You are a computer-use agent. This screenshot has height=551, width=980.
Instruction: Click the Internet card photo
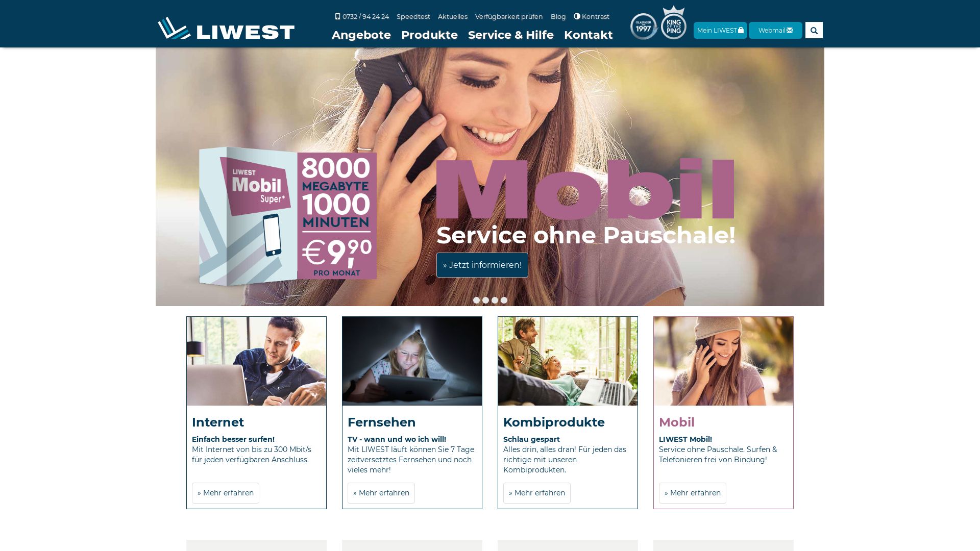[x=256, y=361]
